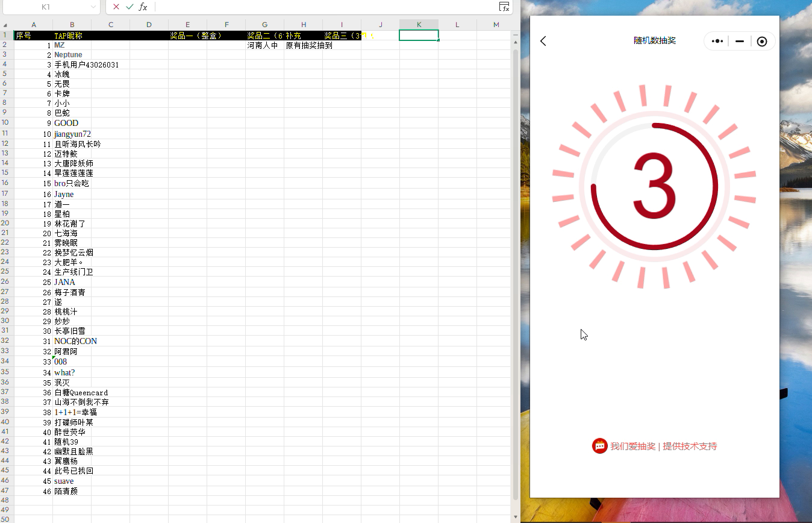Select the cell containing Neptune
The height and width of the screenshot is (523, 812).
tap(72, 55)
